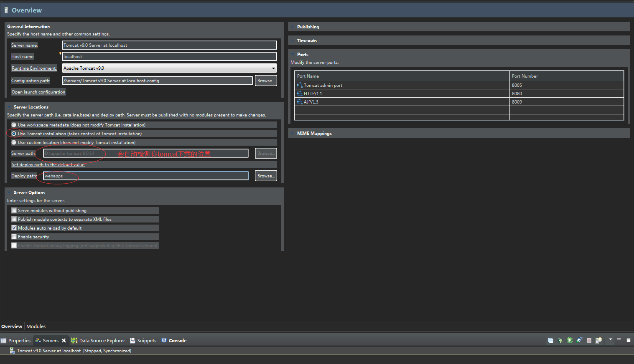Select the 8080 port number cell
Viewport: 634px width, 364px height.
pyautogui.click(x=567, y=94)
